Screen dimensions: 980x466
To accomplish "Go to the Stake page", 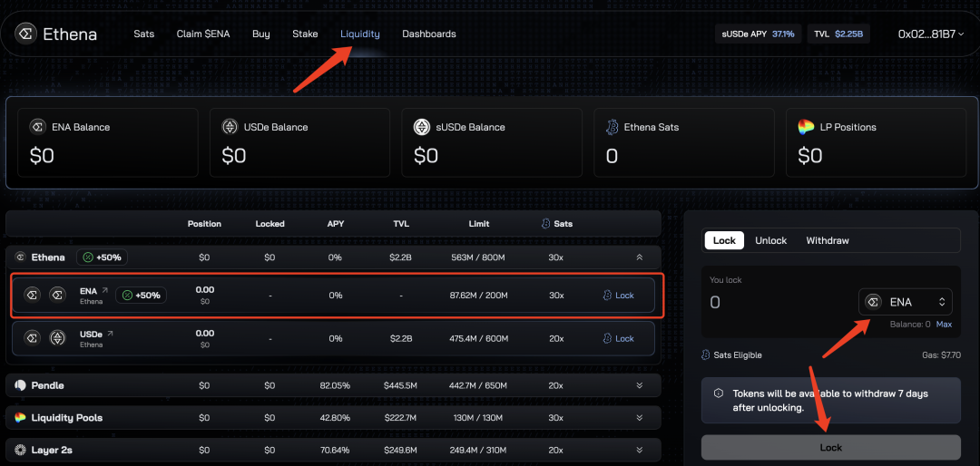I will tap(305, 34).
